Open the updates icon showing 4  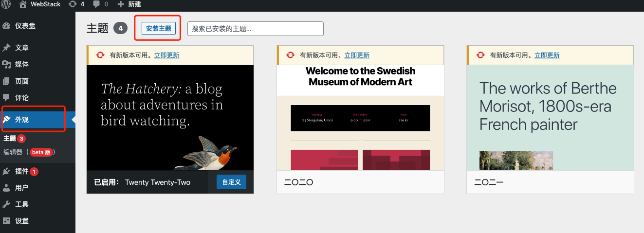click(73, 4)
